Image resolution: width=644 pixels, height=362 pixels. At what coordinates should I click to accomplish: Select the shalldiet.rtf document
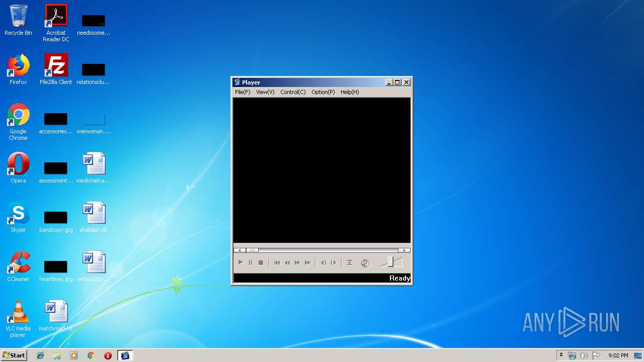[x=94, y=217]
